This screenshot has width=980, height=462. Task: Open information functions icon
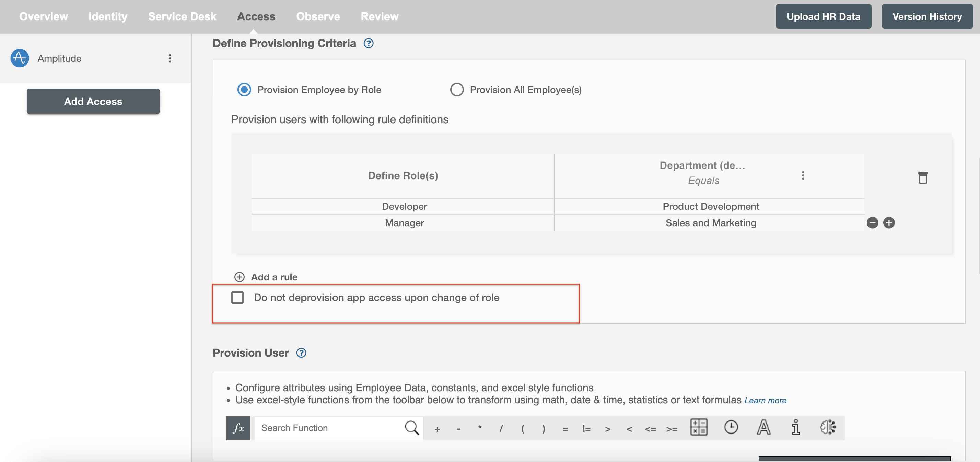(795, 427)
